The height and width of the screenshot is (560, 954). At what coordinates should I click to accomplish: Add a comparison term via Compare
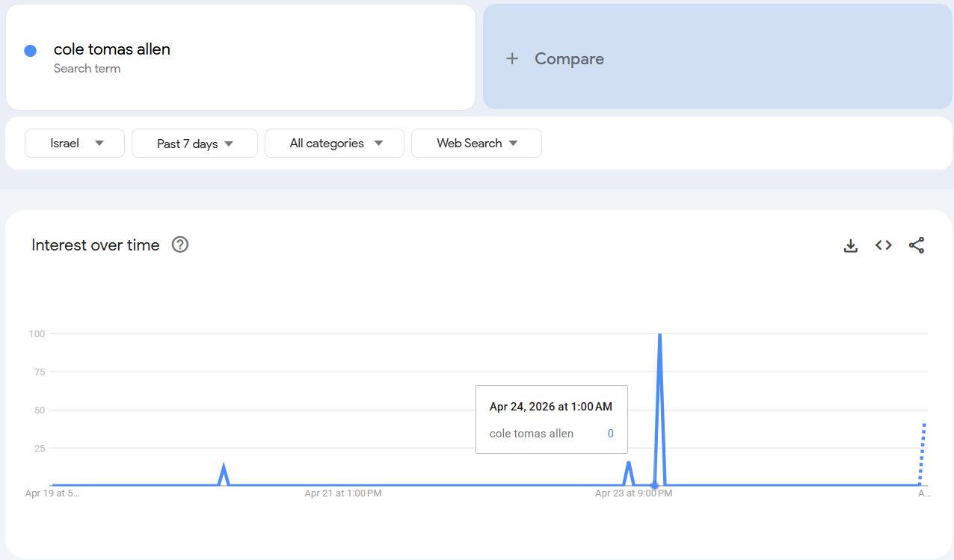pos(718,56)
